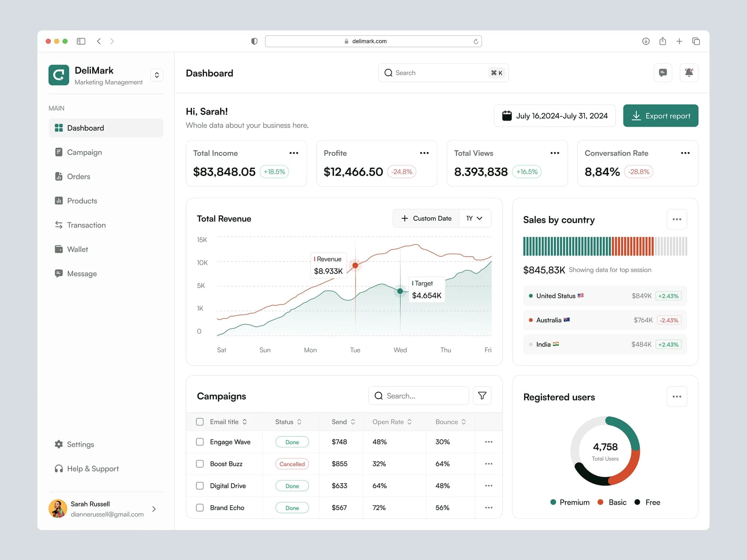Open Registered users more options

tap(677, 397)
